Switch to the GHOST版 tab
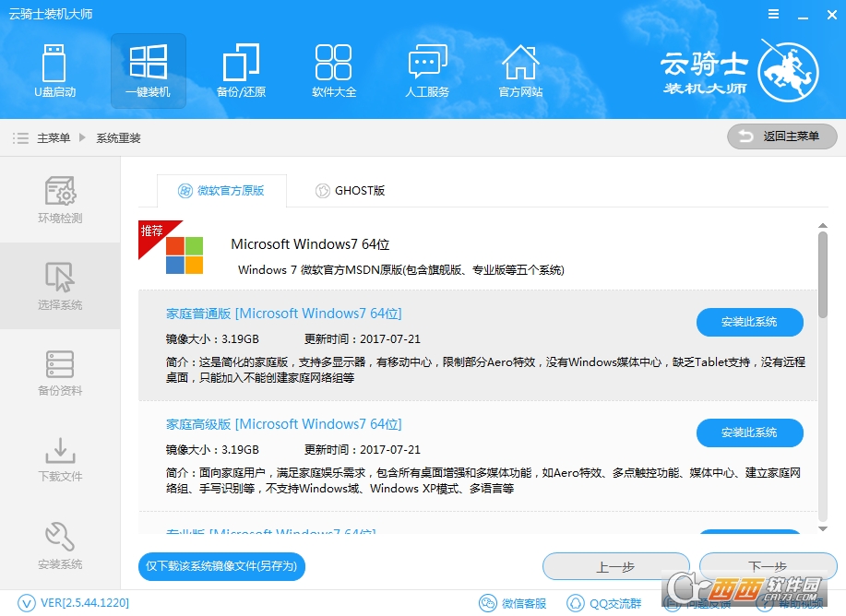 350,190
